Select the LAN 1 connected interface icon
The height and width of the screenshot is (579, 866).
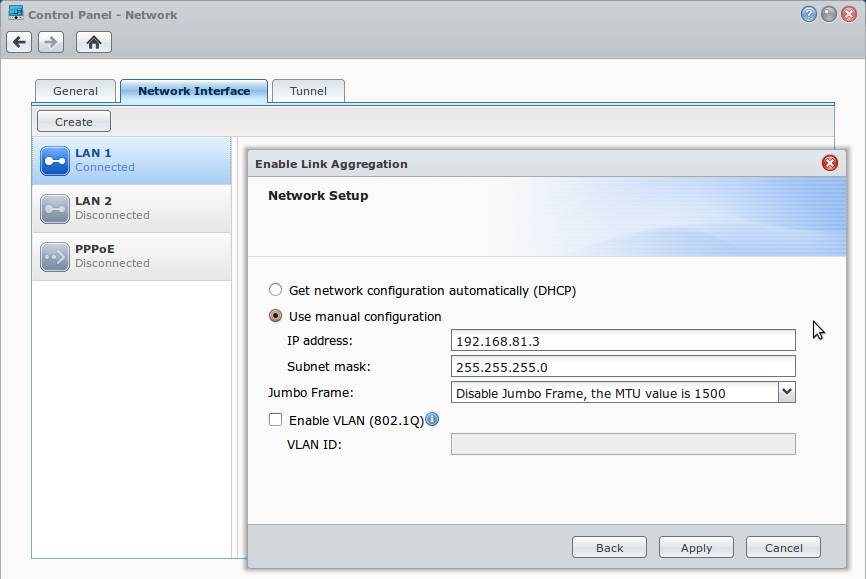(x=55, y=161)
